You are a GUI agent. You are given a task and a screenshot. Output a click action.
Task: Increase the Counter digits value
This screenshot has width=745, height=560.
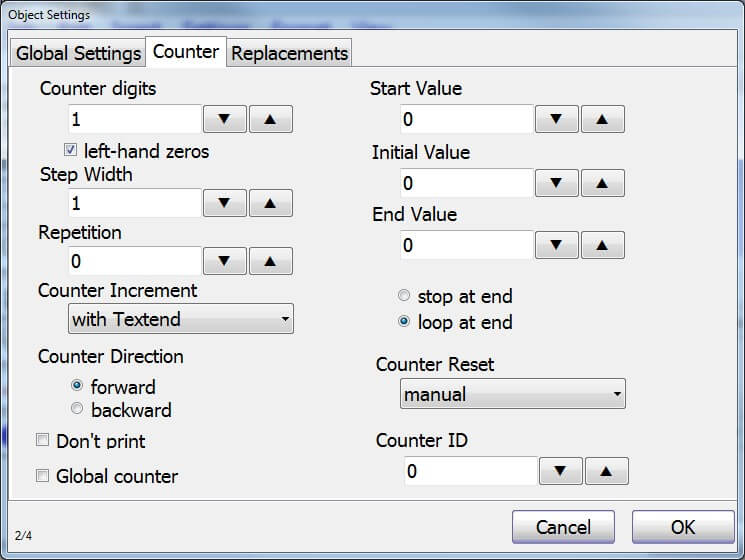[270, 120]
